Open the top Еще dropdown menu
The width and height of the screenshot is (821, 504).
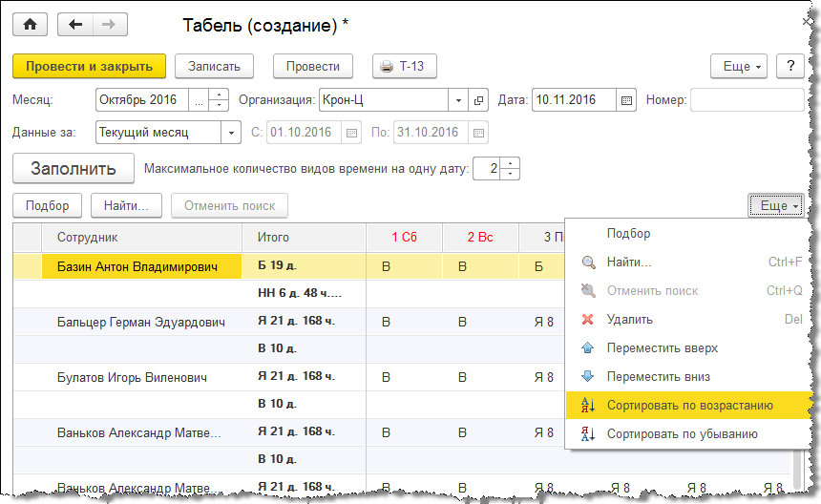739,67
